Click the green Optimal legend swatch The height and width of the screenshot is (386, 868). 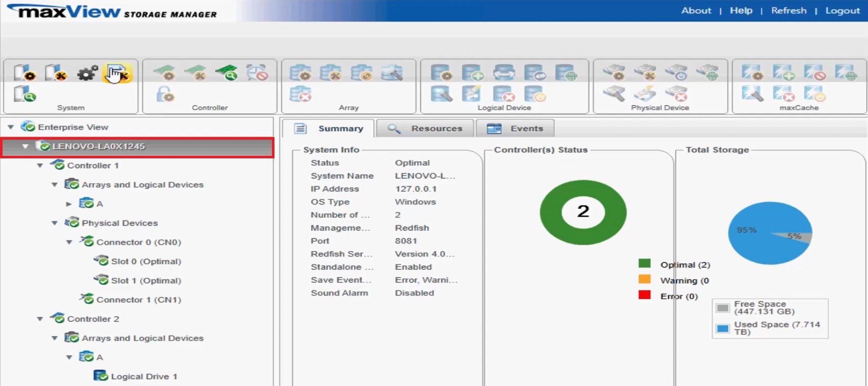(x=645, y=263)
